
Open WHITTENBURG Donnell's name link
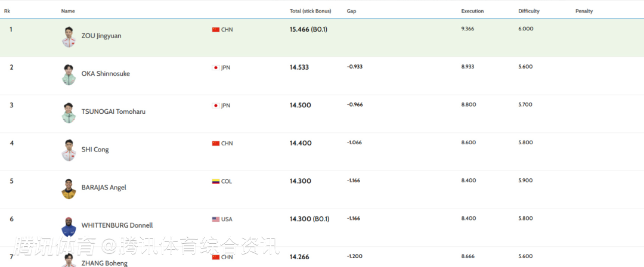click(117, 225)
